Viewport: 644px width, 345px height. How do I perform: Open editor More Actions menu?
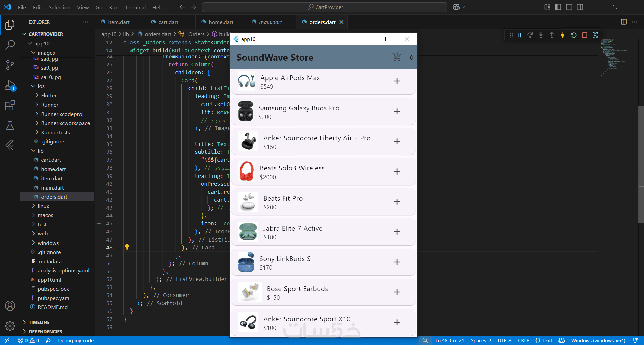[x=634, y=22]
